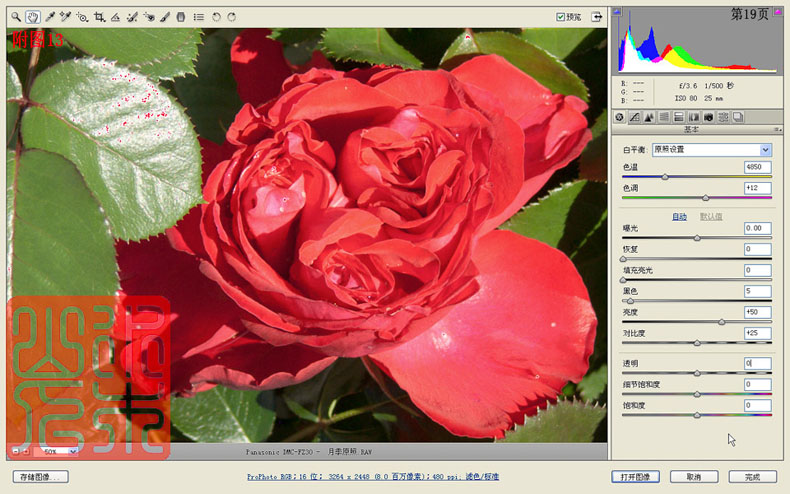Click the 默认值 default link
Image resolution: width=790 pixels, height=494 pixels.
[711, 217]
